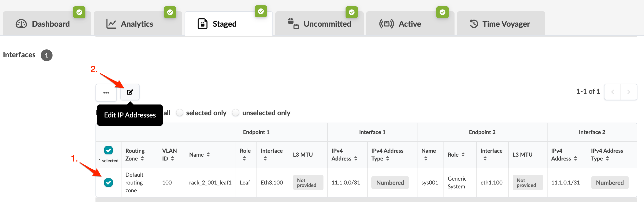
Task: Go to next page arrow
Action: [629, 92]
